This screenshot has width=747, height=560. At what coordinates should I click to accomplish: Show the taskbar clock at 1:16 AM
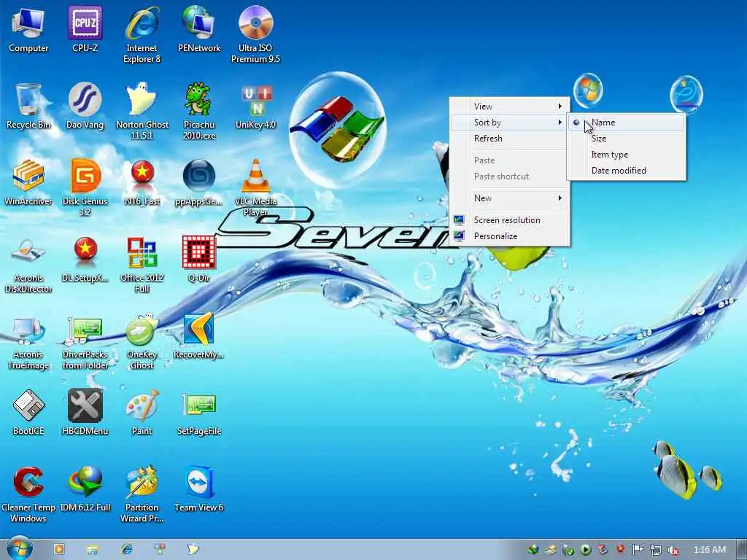point(710,550)
